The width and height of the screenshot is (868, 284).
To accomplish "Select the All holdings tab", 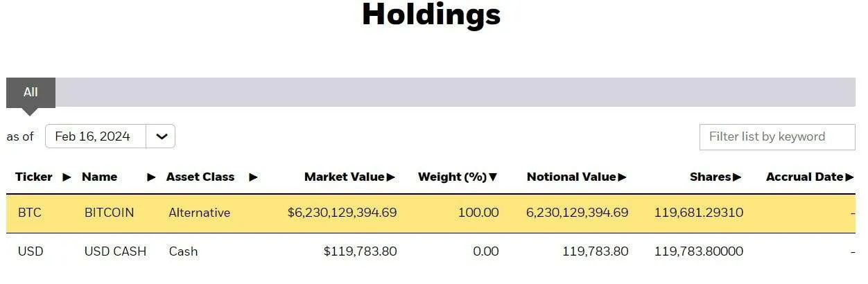I will tap(31, 92).
